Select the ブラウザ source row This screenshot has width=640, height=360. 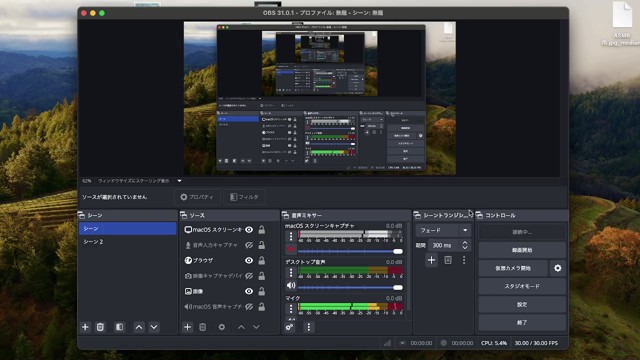tap(229, 260)
